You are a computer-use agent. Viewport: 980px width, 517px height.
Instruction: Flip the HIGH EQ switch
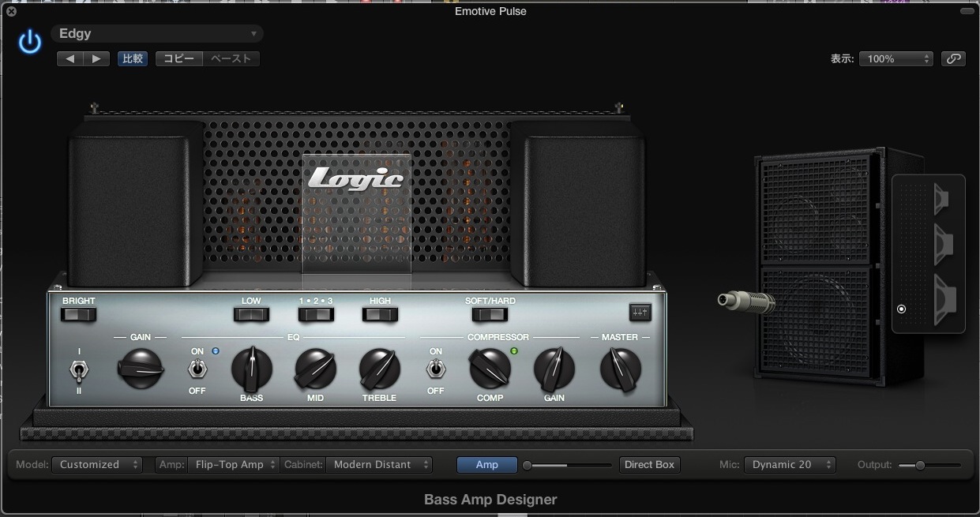[380, 314]
